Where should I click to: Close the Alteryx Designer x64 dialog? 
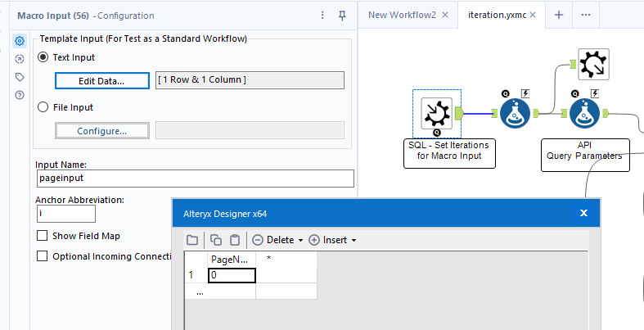pyautogui.click(x=583, y=213)
